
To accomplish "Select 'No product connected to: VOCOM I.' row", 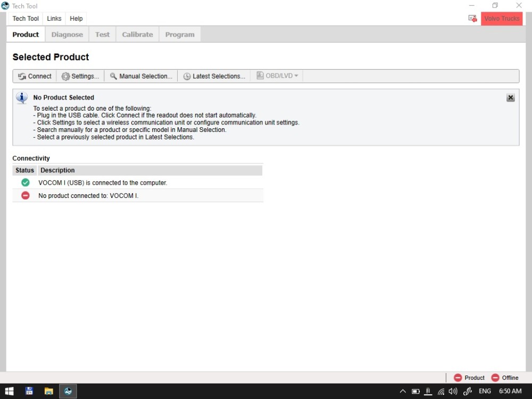I will (138, 195).
